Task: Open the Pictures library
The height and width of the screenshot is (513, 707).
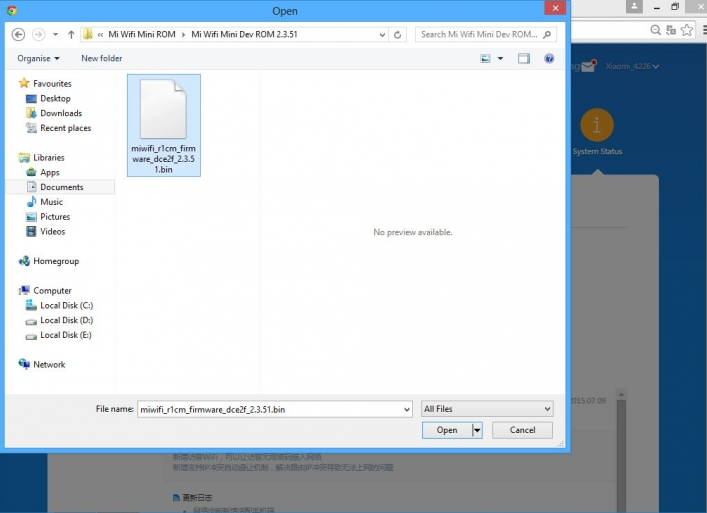Action: pyautogui.click(x=48, y=217)
